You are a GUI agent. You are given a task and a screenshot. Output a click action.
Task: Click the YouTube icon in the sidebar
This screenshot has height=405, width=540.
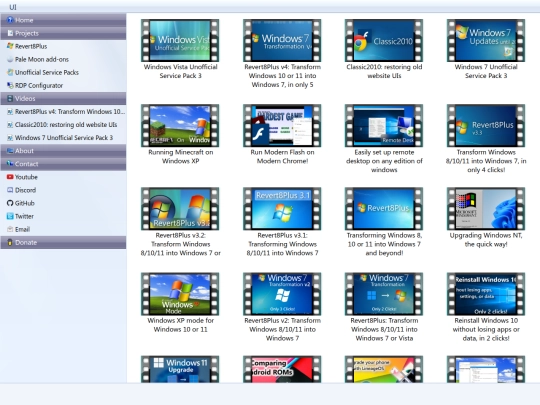[10, 177]
